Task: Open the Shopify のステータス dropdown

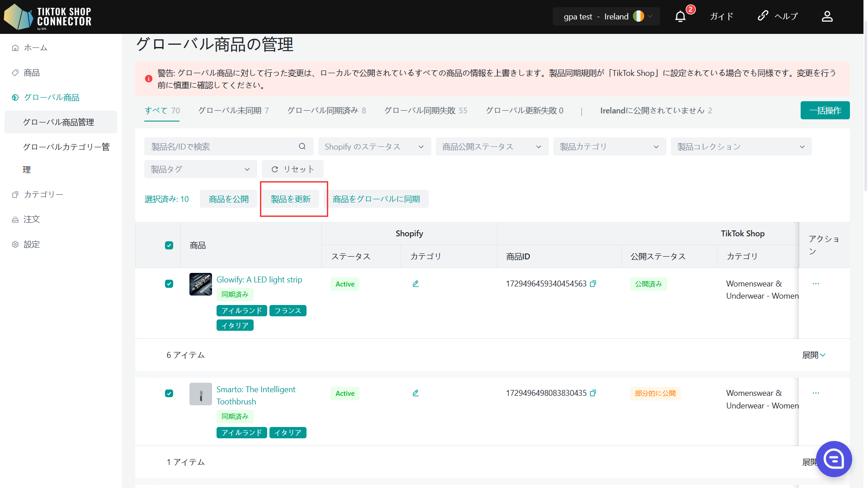Action: (x=374, y=146)
